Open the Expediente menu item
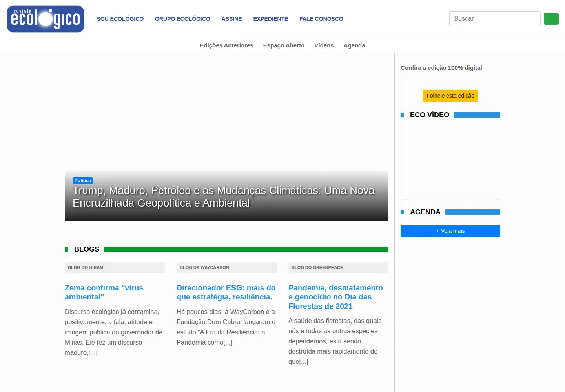 pos(270,19)
